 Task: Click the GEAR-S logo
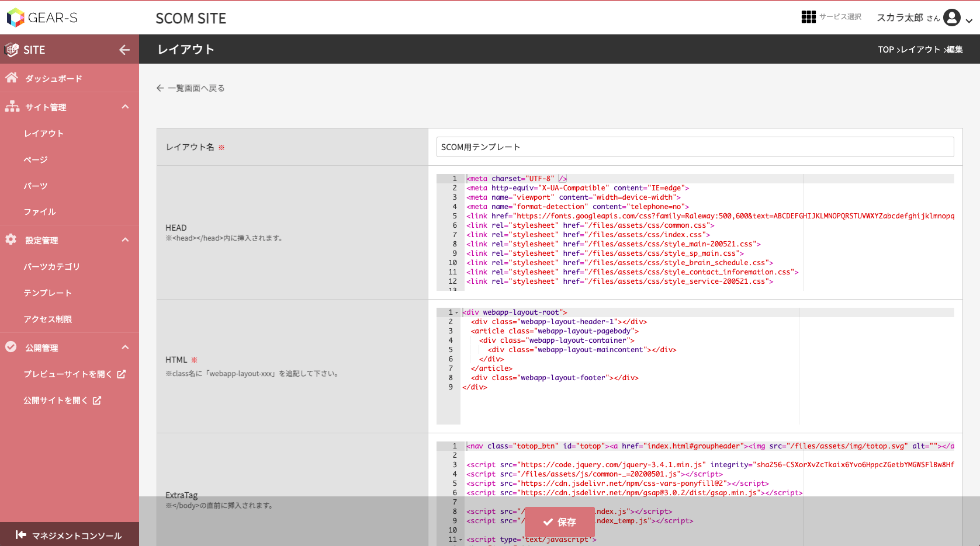pos(42,18)
